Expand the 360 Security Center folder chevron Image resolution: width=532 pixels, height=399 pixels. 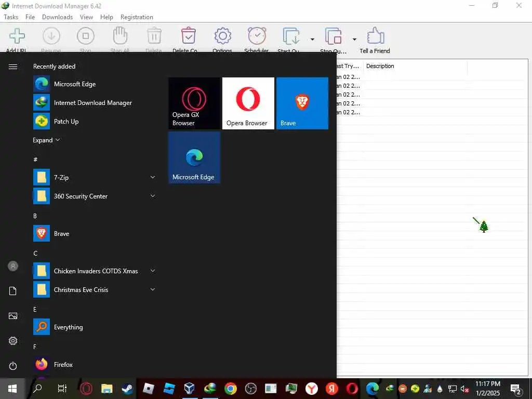click(153, 196)
